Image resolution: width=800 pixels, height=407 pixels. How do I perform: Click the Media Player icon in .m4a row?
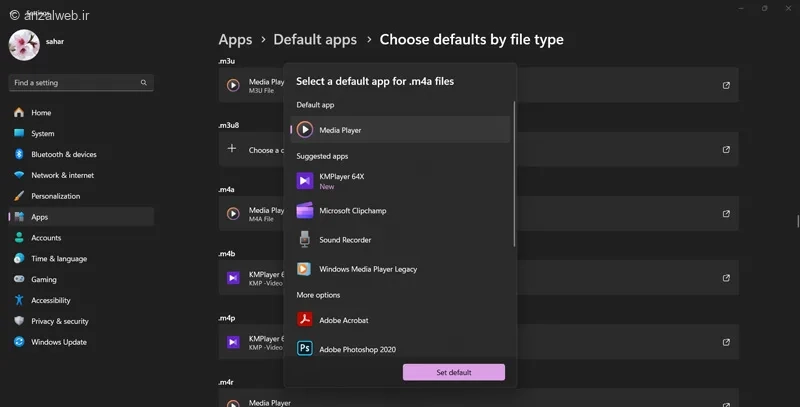pyautogui.click(x=233, y=214)
